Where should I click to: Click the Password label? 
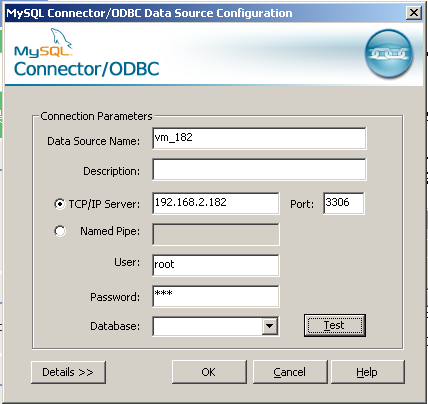115,297
